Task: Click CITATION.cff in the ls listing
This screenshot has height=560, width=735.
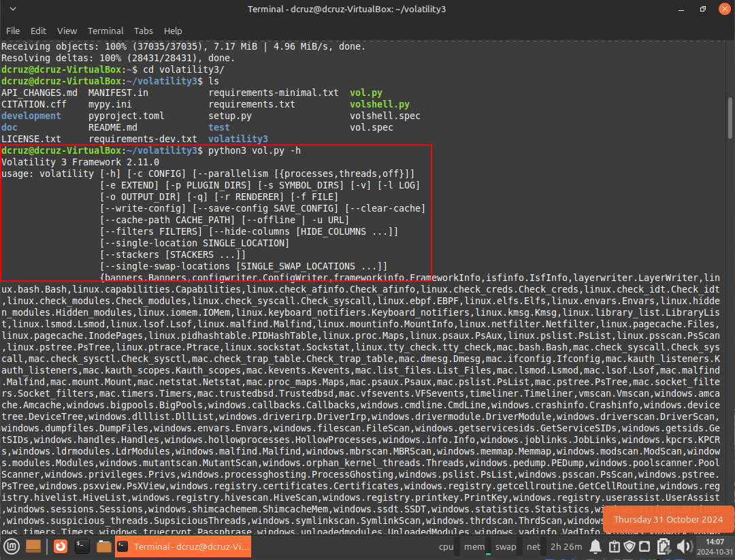Action: (x=34, y=105)
